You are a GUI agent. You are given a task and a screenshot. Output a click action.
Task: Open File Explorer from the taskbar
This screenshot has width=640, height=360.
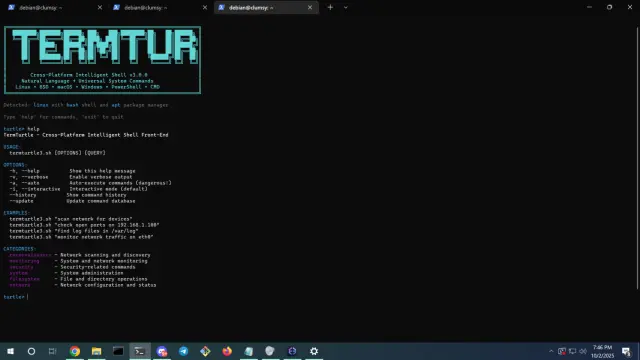click(96, 351)
